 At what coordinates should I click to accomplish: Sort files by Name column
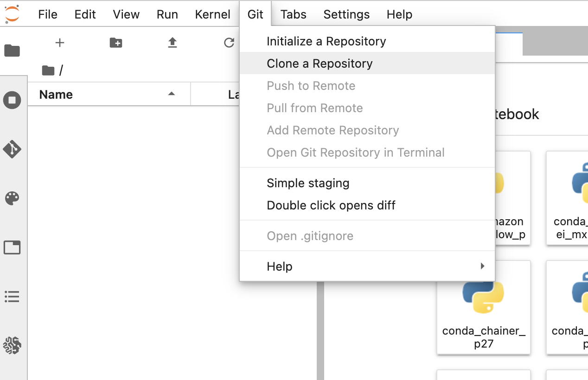pyautogui.click(x=109, y=95)
